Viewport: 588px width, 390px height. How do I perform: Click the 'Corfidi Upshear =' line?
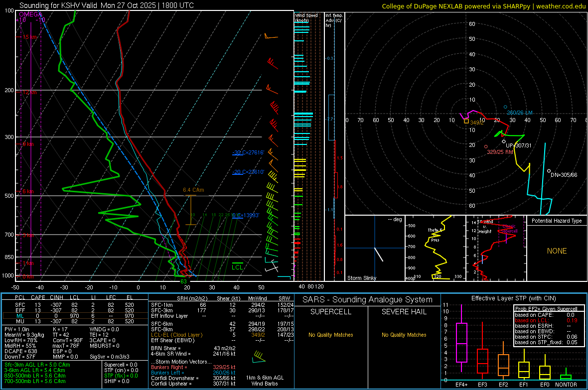coord(193,384)
